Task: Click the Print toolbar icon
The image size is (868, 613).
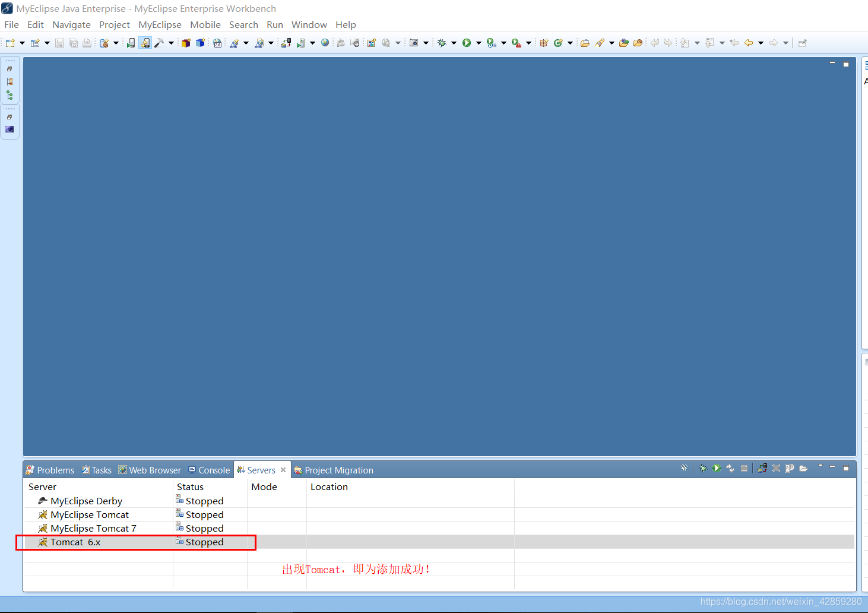Action: point(87,43)
